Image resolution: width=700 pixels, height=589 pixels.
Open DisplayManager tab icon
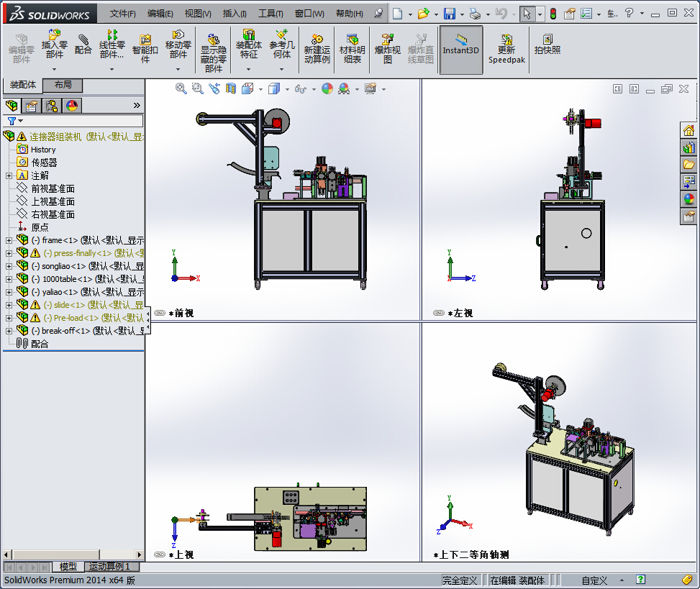coord(72,106)
